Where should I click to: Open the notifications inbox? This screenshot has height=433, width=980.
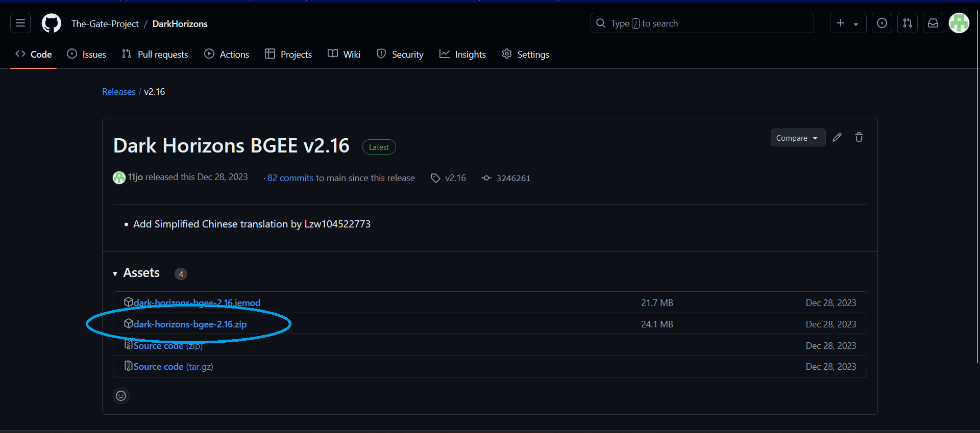(x=933, y=23)
